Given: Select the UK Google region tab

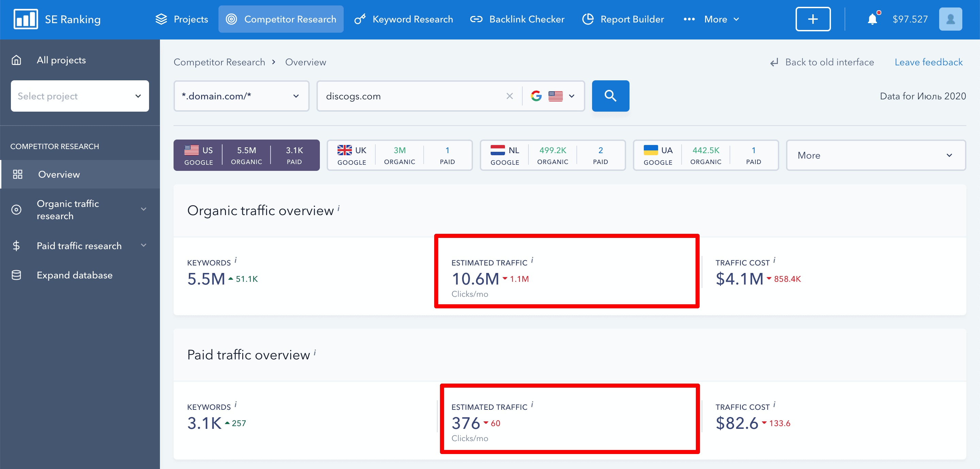Looking at the screenshot, I should (399, 155).
